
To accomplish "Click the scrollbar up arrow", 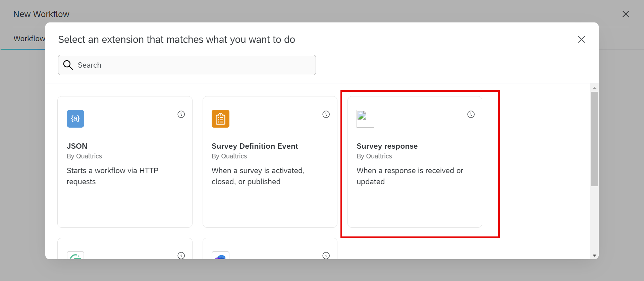I will click(x=594, y=88).
